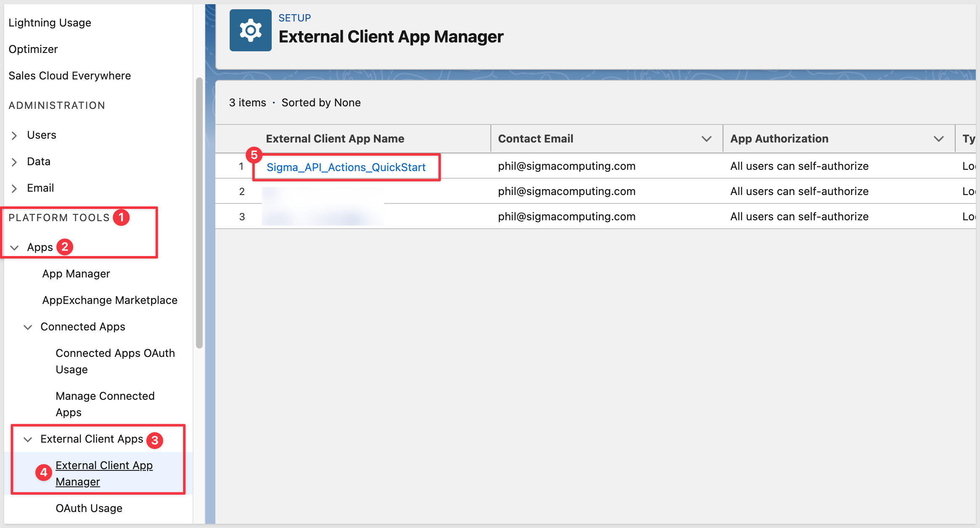Image resolution: width=980 pixels, height=528 pixels.
Task: Open External Client App Manager in sidebar
Action: click(104, 473)
